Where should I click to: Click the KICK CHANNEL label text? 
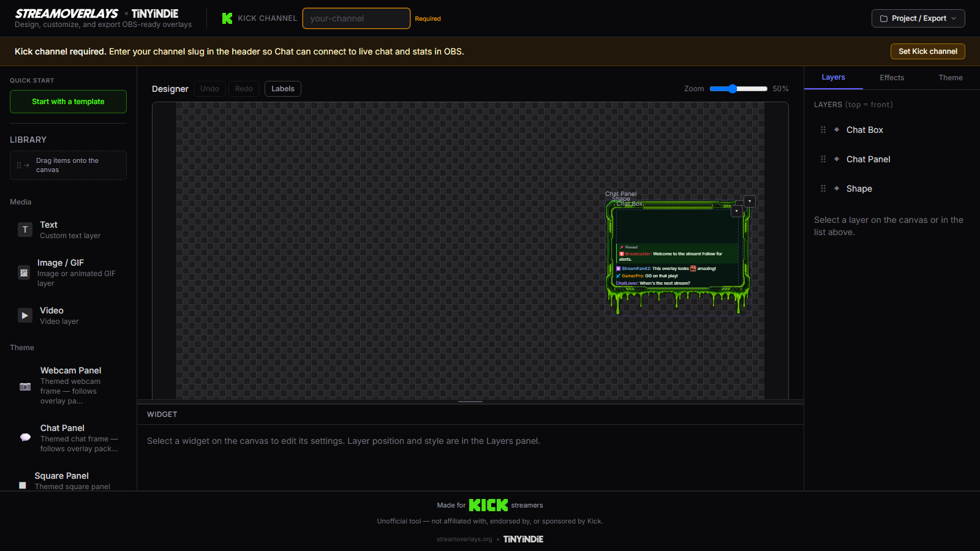click(x=267, y=18)
